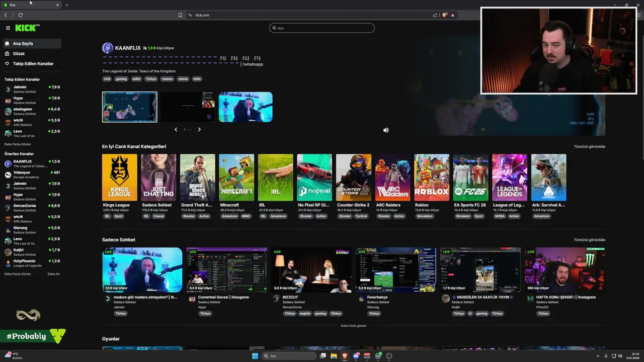Open HolyPhoenix channel in sidebar
Screen dimensions: 644x362
tap(32, 263)
